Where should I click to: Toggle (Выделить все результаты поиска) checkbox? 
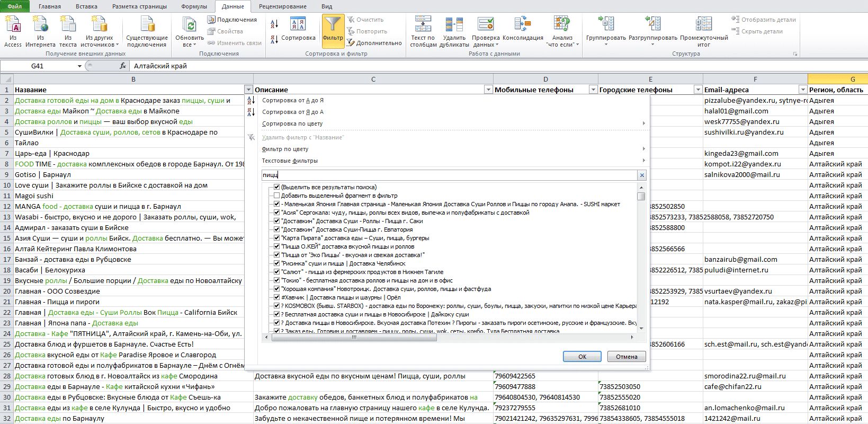point(276,187)
